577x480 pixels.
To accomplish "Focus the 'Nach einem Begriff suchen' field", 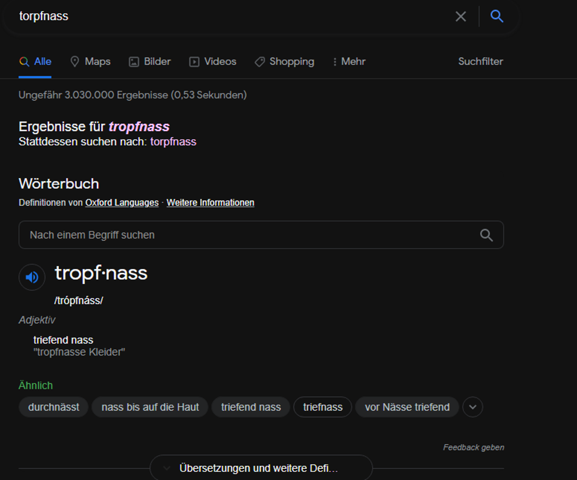I will click(x=261, y=235).
